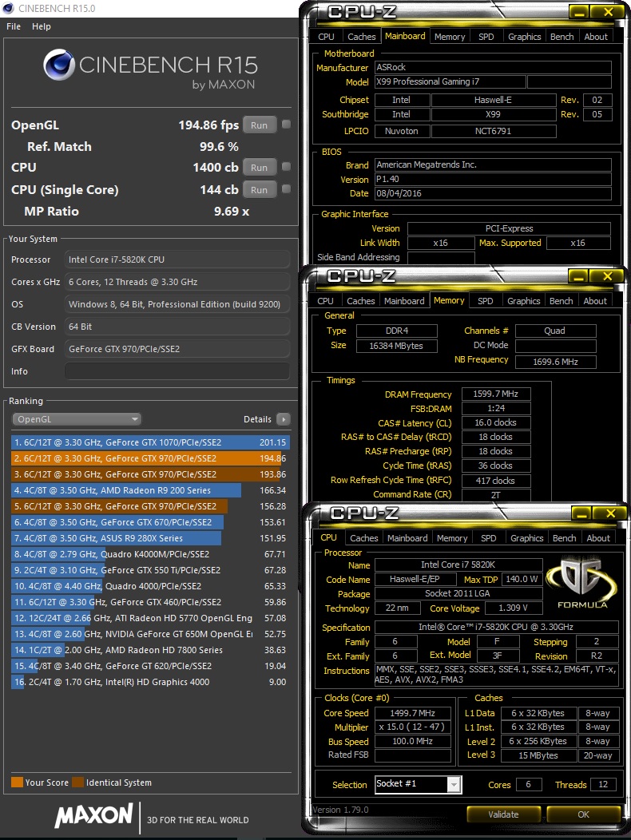Image resolution: width=631 pixels, height=840 pixels.
Task: Select ranking row 7 ASUS R9 280X Series
Action: tap(151, 538)
